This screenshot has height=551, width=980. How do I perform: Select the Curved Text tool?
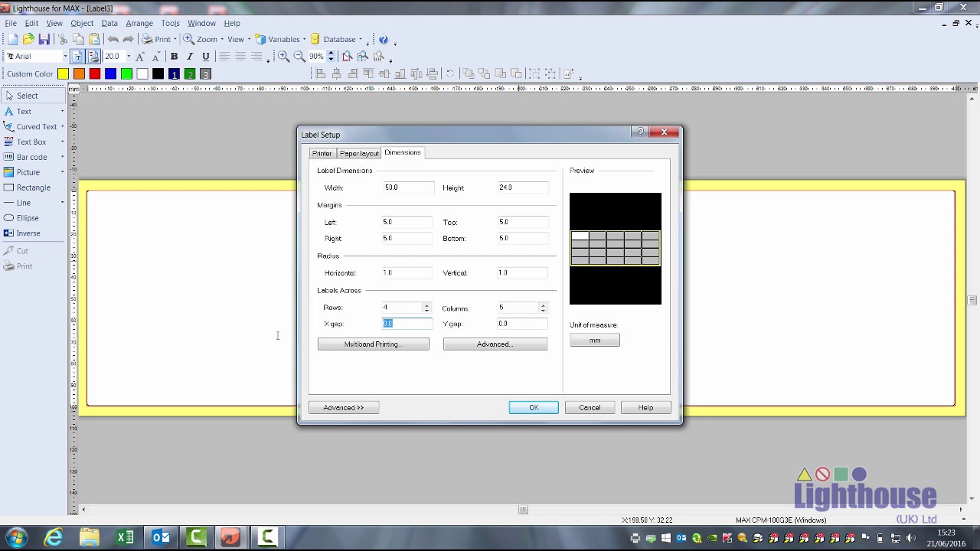(x=31, y=126)
